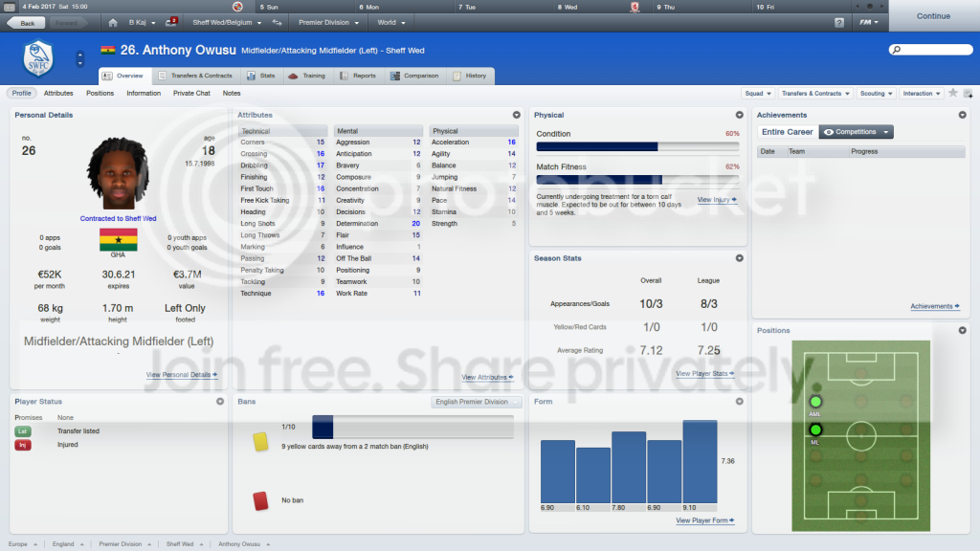Toggle the Competitions eye filter dropdown

pos(857,132)
